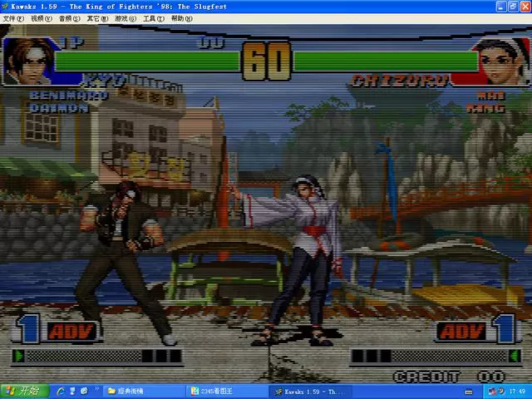
Task: Switch to 2345看图王 taskbar button
Action: [227, 392]
